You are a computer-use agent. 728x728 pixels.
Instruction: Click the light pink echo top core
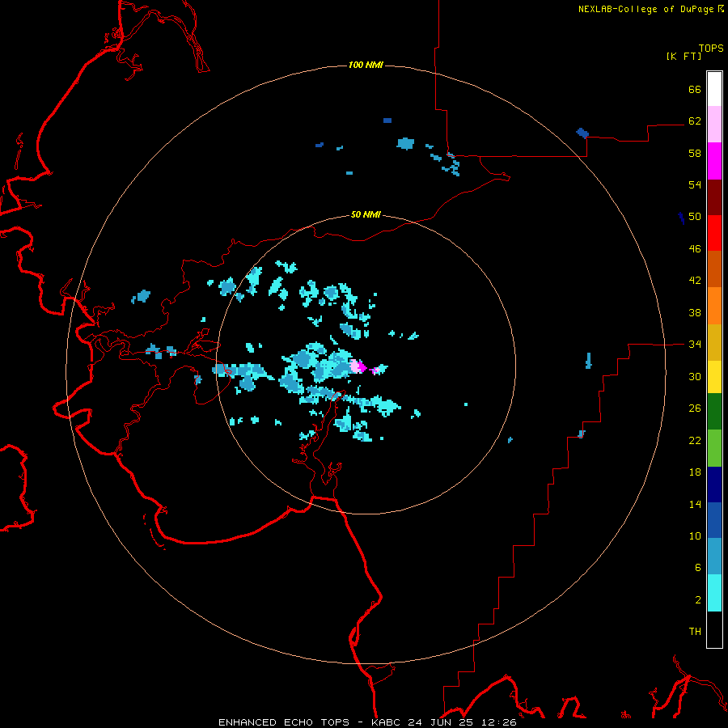point(355,366)
